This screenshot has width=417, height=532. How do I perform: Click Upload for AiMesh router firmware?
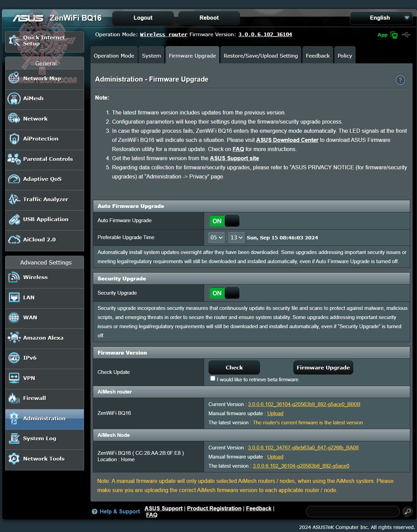tap(275, 413)
